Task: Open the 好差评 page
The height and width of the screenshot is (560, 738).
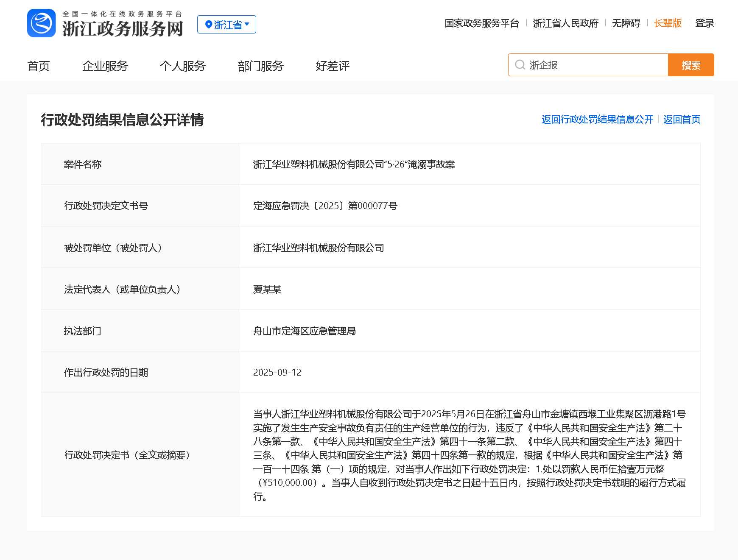Action: 333,66
